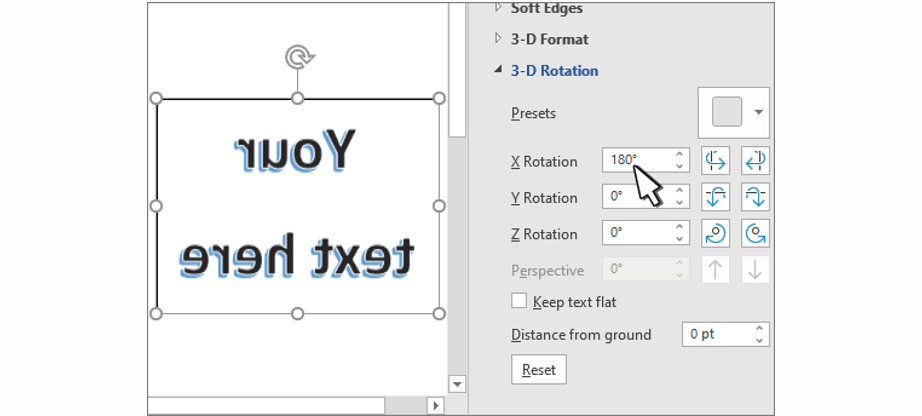Click the document scroll down arrow
Viewport: 922px width, 416px height.
[457, 384]
